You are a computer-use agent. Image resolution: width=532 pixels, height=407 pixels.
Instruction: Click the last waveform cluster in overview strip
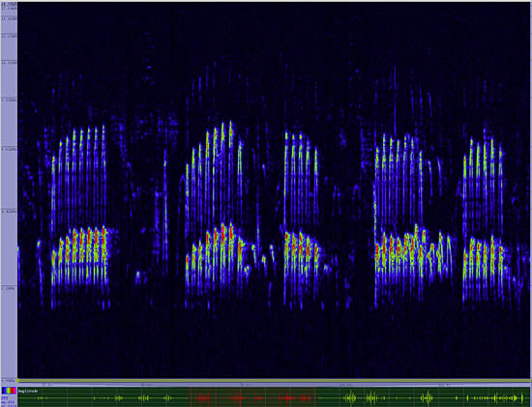point(495,398)
